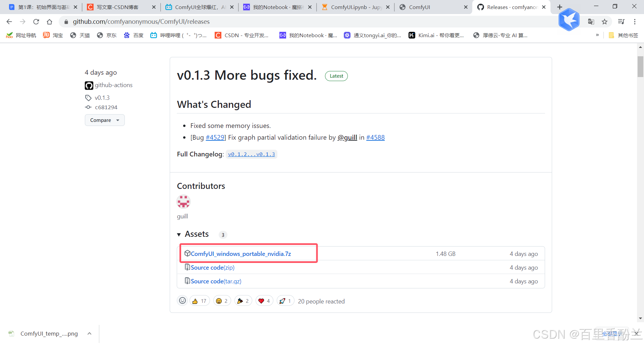Image resolution: width=644 pixels, height=345 pixels.
Task: Switch to the ComfyUI全球爆红 tab
Action: [x=200, y=7]
